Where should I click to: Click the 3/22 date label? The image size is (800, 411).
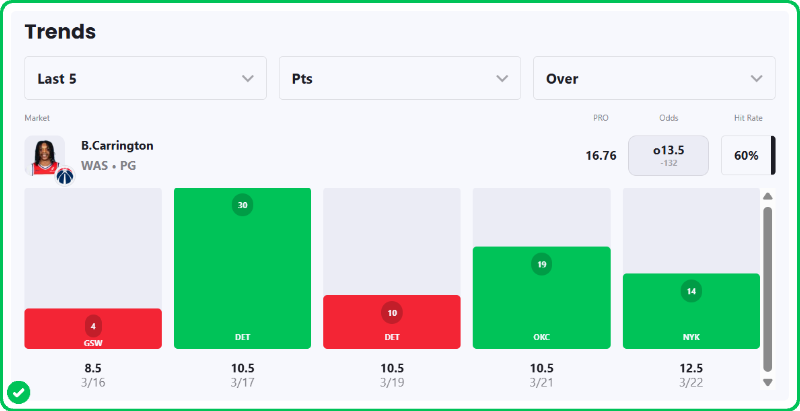tap(691, 383)
